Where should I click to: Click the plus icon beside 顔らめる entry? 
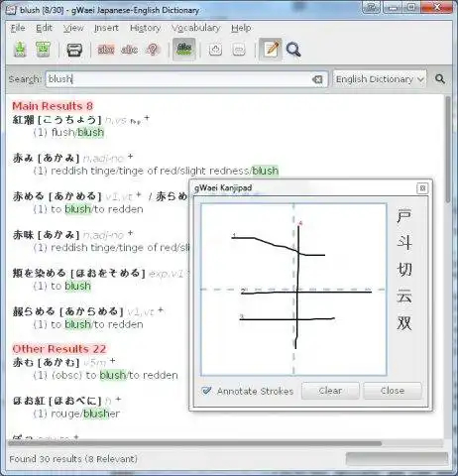tap(161, 309)
